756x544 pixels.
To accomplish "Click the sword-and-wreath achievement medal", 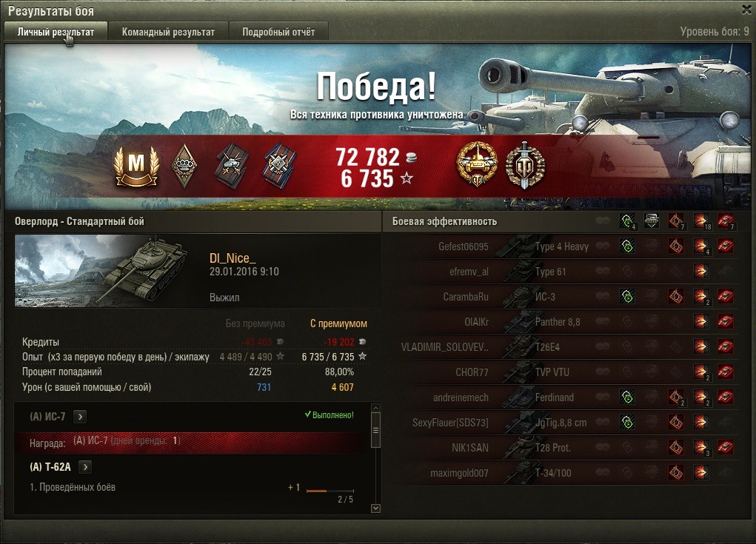I will click(x=525, y=165).
